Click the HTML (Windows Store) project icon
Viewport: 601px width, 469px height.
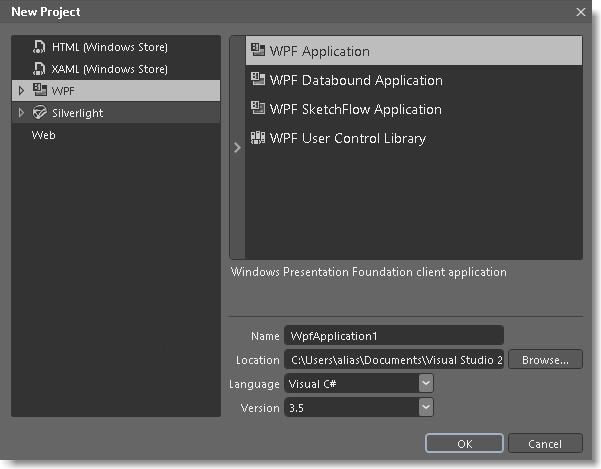click(39, 47)
